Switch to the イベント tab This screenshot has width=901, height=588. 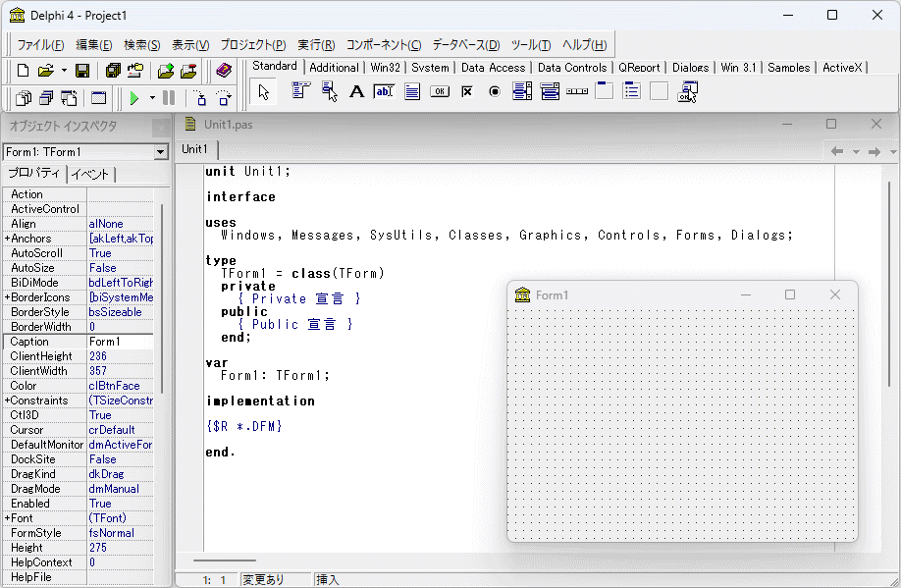(x=90, y=174)
